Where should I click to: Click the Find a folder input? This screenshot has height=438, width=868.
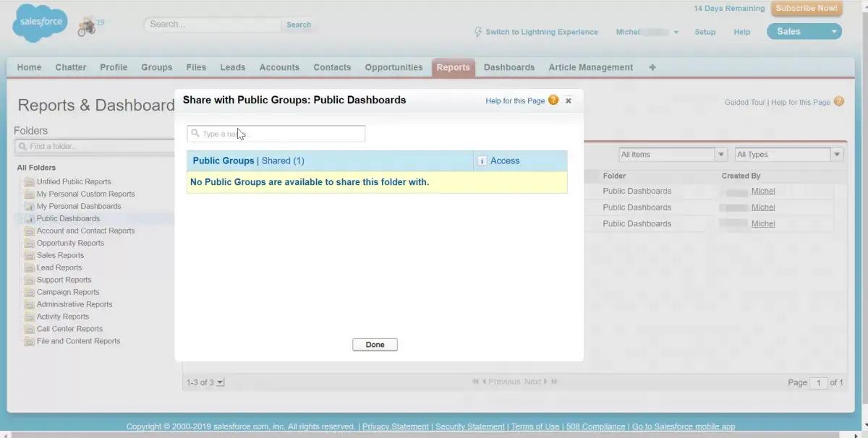click(x=94, y=146)
